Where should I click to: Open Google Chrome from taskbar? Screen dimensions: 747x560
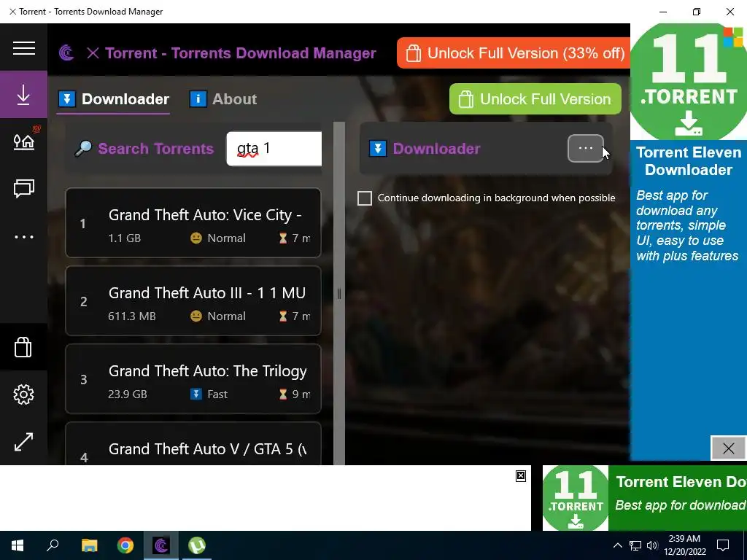[125, 545]
